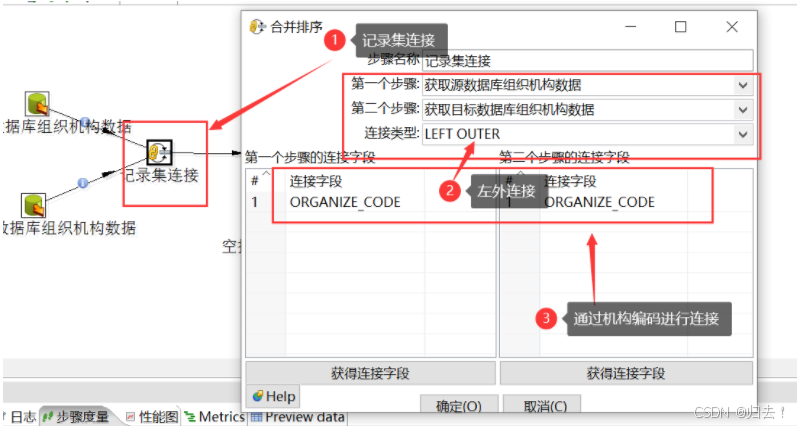Click left 获得连接字段 button
Image resolution: width=798 pixels, height=426 pixels.
coord(370,373)
